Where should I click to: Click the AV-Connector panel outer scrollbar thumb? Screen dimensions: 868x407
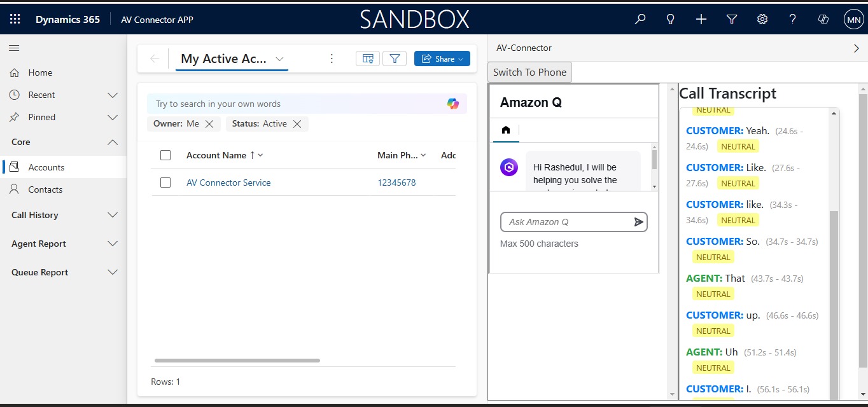(863, 230)
